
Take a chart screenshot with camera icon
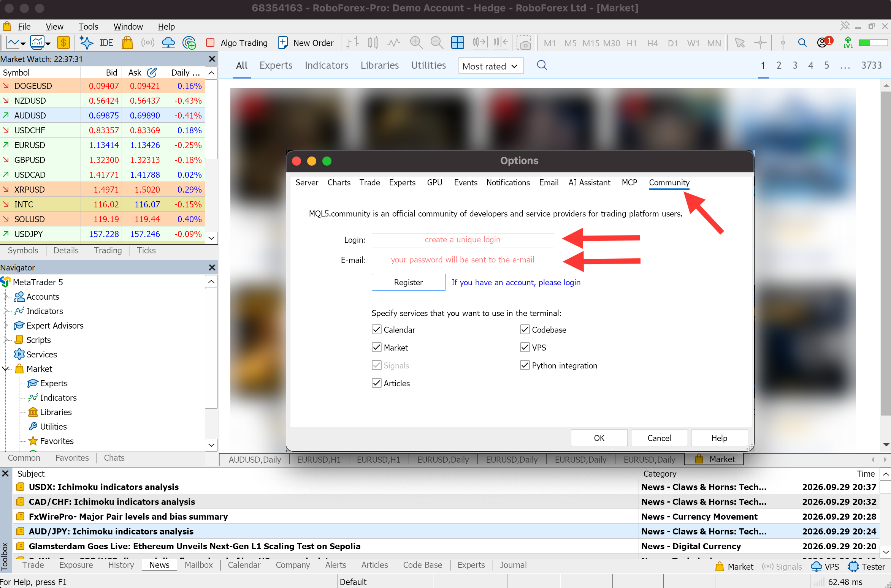524,43
